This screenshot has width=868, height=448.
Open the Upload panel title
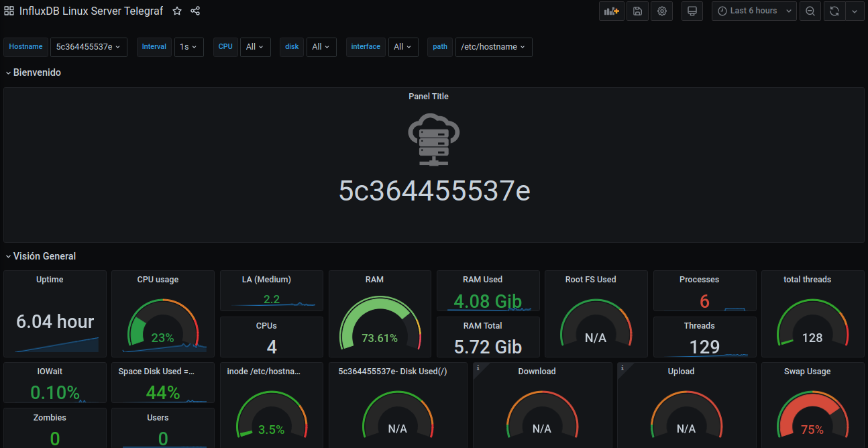pos(681,372)
